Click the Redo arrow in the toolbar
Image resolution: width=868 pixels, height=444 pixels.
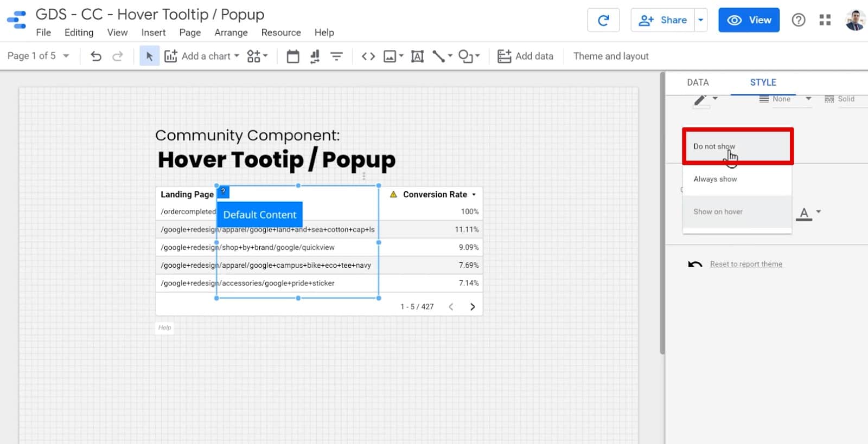click(x=117, y=56)
